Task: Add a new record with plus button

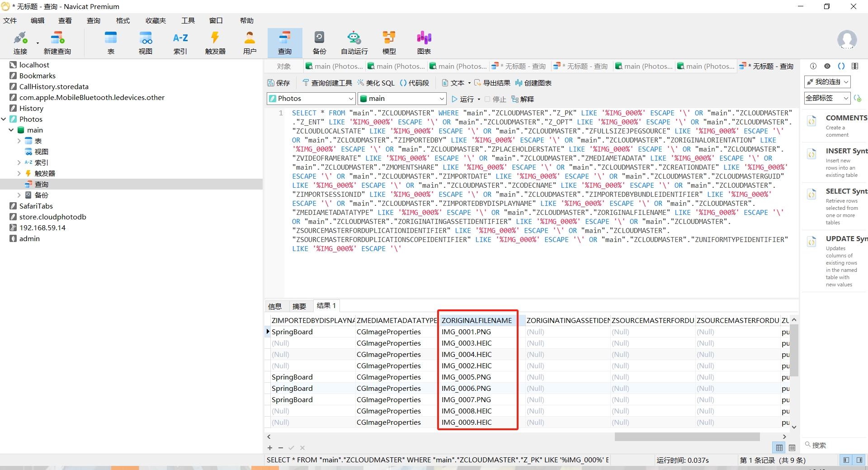Action: (x=270, y=448)
